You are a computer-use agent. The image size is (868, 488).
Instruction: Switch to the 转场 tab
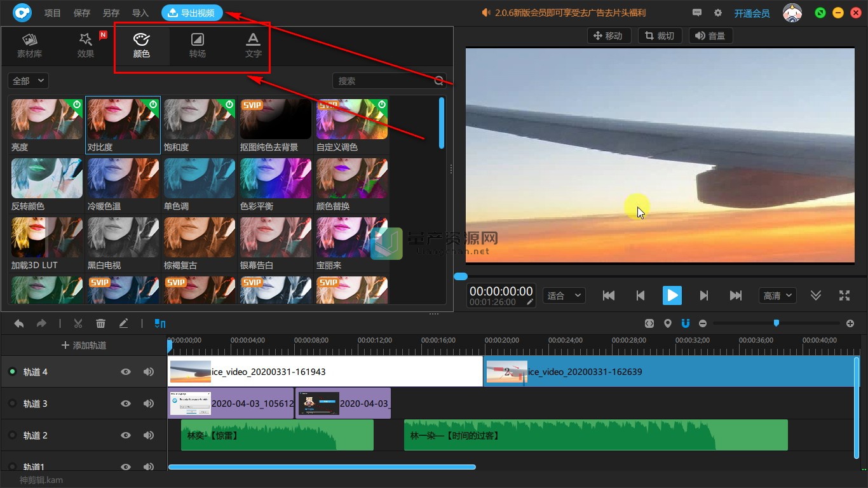[x=198, y=46]
